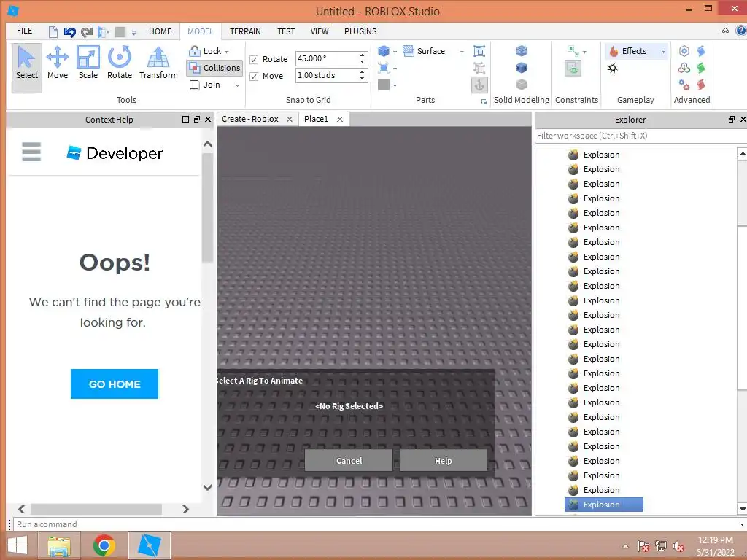Toggle the Constraint Details visibility button

point(573,69)
